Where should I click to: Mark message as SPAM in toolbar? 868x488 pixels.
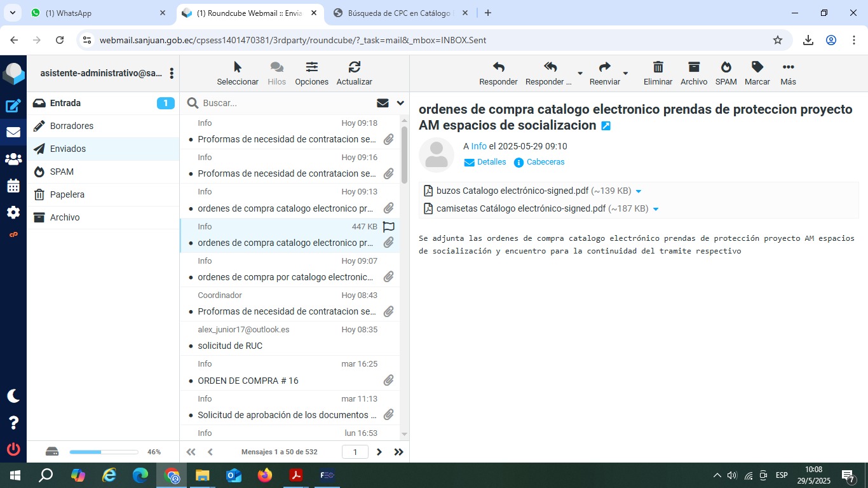[726, 73]
